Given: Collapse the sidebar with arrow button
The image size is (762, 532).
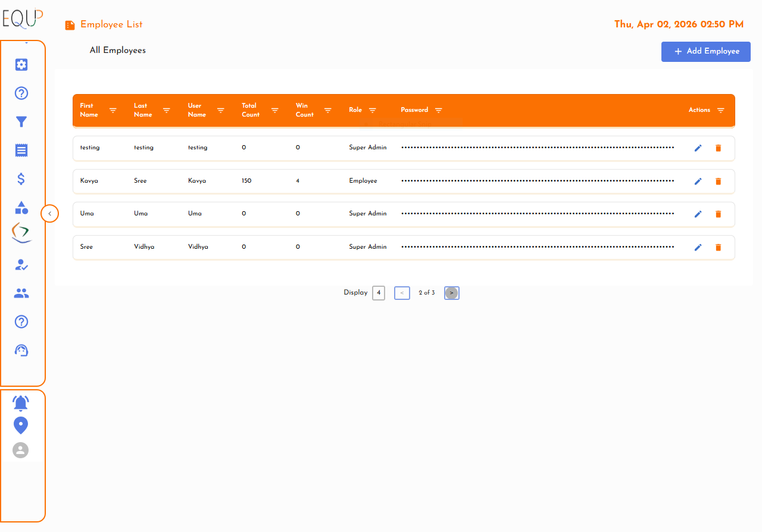Looking at the screenshot, I should click(50, 213).
